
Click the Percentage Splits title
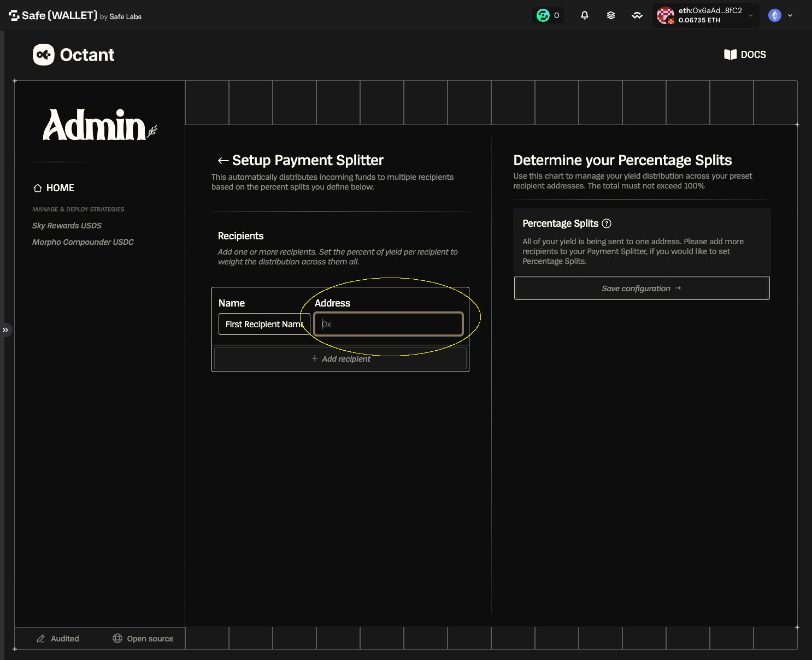pos(561,223)
